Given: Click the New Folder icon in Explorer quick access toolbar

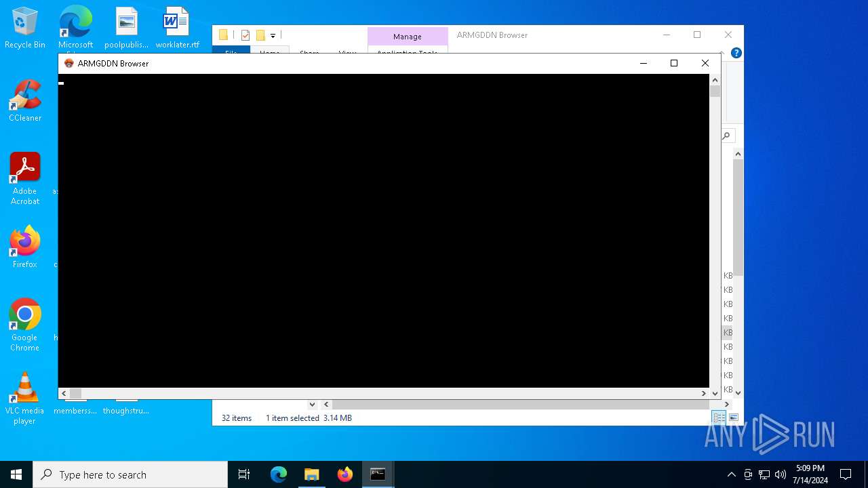Looking at the screenshot, I should [x=260, y=35].
